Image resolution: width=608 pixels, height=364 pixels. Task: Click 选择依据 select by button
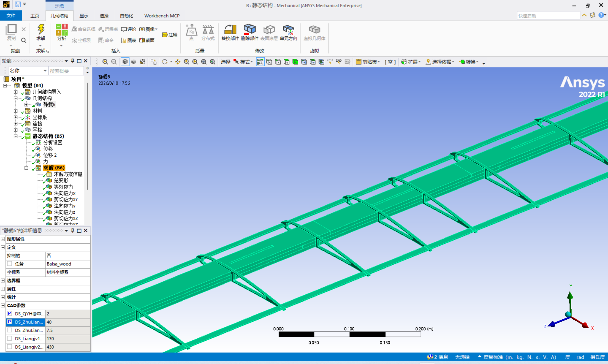click(x=440, y=62)
